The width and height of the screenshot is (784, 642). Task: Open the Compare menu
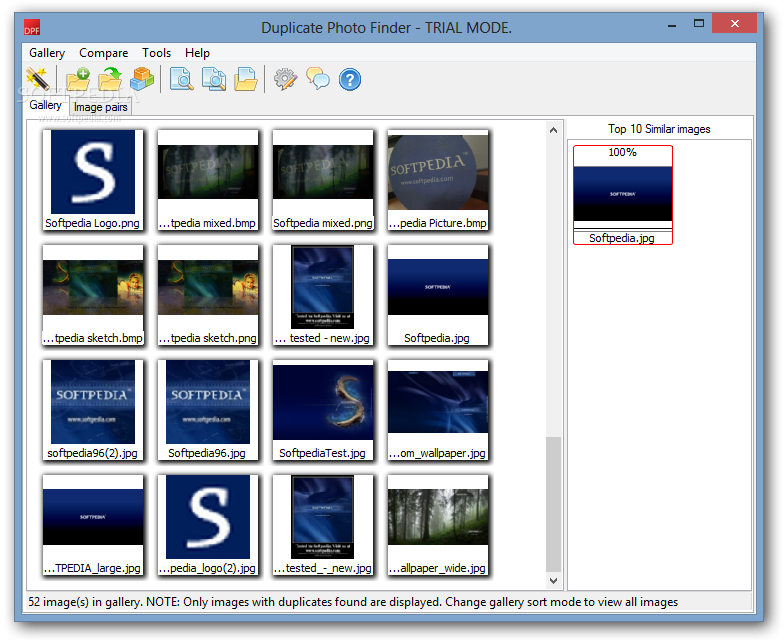pos(104,53)
